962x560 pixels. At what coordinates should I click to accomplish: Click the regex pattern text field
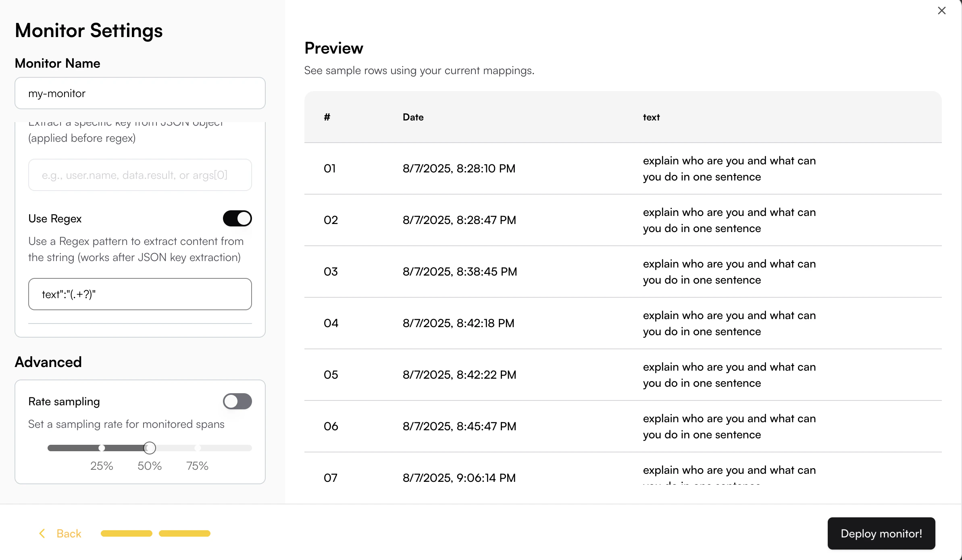point(140,294)
